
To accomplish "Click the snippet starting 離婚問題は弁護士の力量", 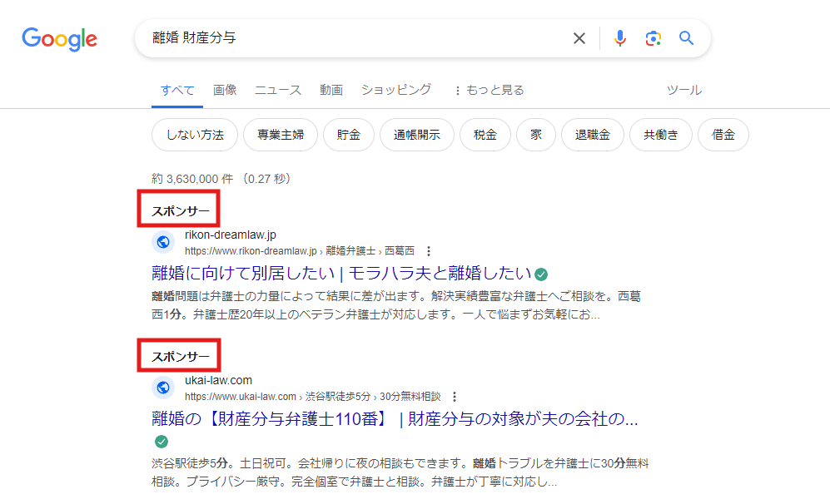I will coord(396,305).
